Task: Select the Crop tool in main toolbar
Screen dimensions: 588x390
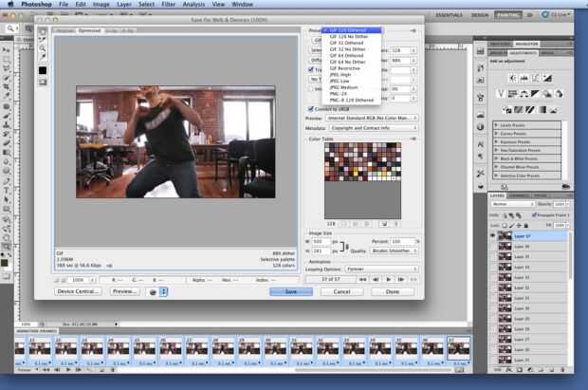Action: [7, 86]
